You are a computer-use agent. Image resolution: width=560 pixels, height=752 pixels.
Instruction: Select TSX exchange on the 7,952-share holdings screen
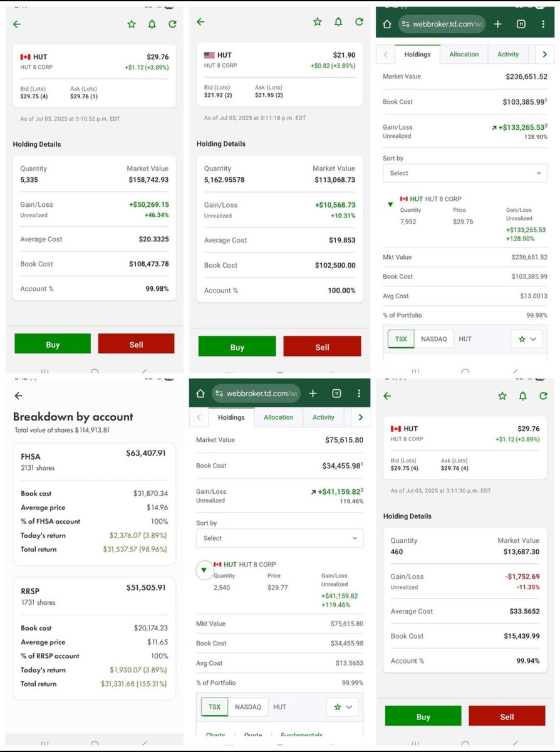pos(401,339)
